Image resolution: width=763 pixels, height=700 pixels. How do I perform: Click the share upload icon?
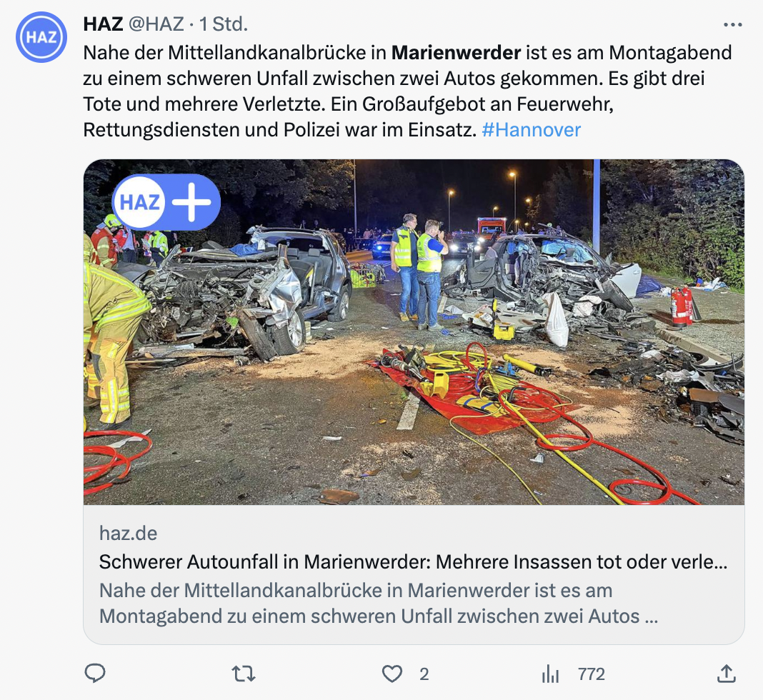726,674
